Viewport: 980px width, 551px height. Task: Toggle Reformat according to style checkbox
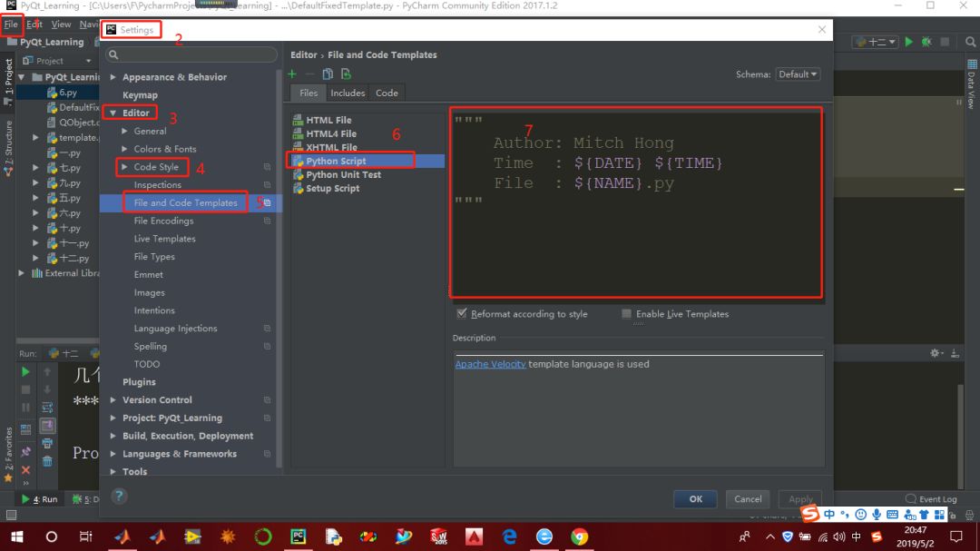click(x=462, y=313)
